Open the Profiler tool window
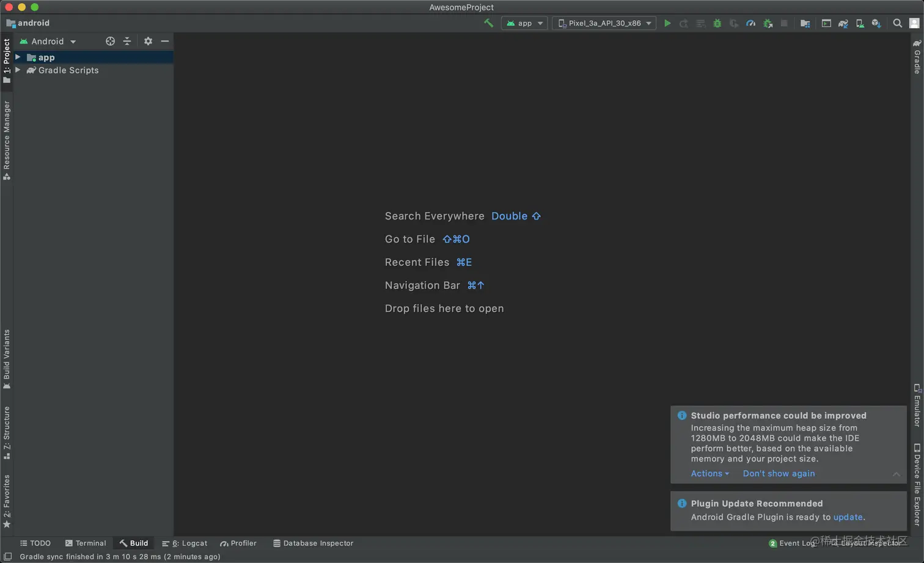The width and height of the screenshot is (924, 563). [x=238, y=543]
